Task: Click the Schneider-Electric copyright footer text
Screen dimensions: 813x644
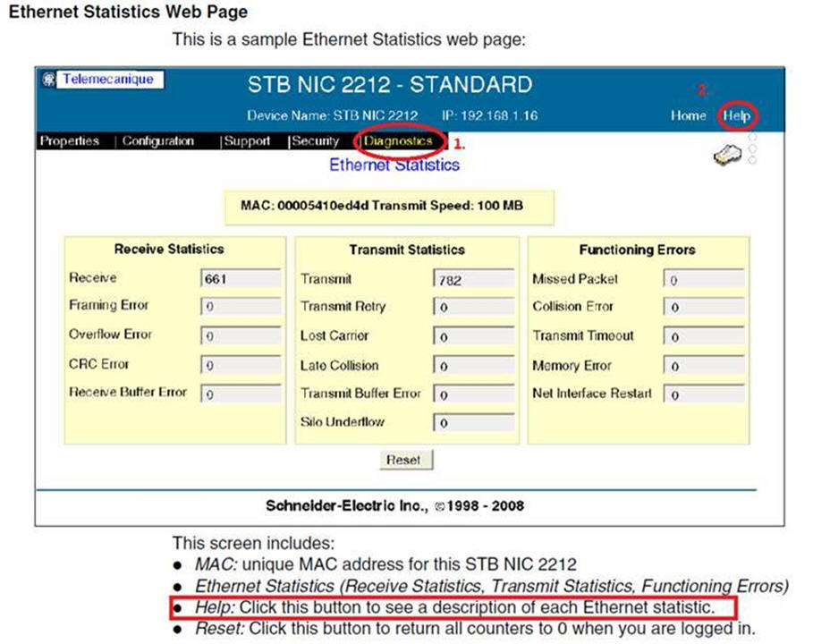Action: 394,505
